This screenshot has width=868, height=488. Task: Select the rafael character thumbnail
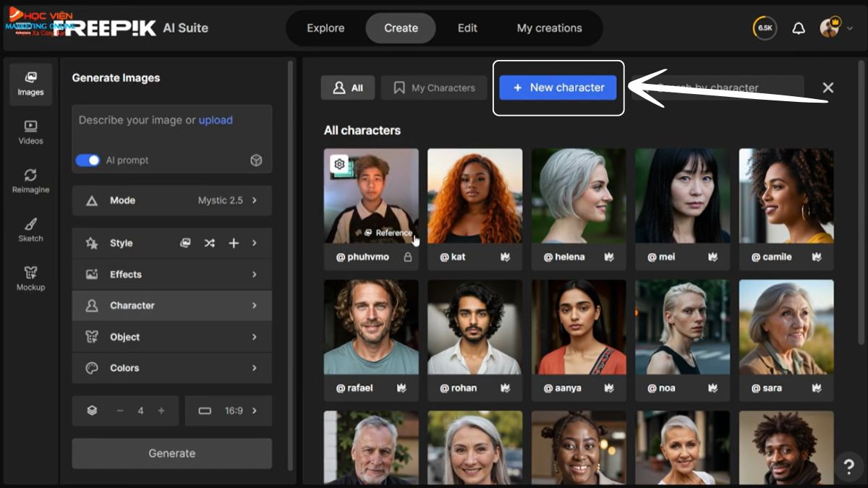pos(371,327)
